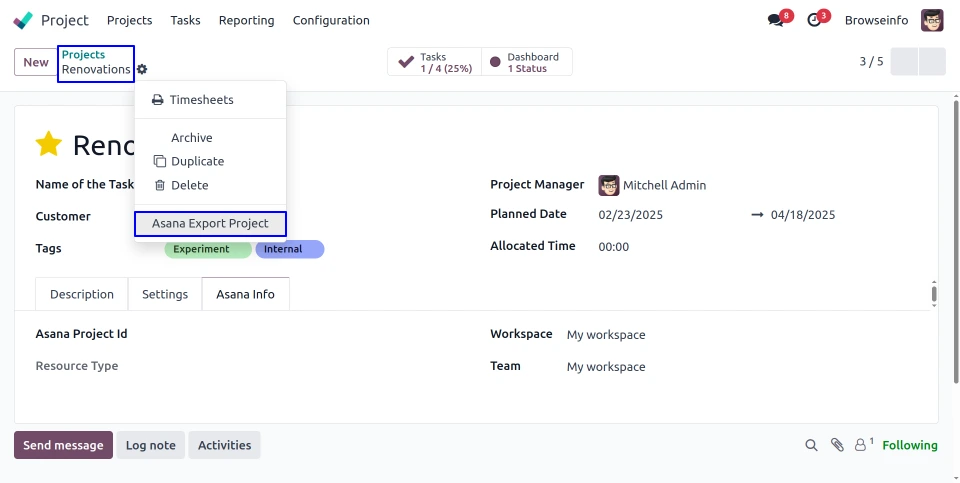This screenshot has width=960, height=483.
Task: Click the Workspace field value
Action: tap(606, 335)
